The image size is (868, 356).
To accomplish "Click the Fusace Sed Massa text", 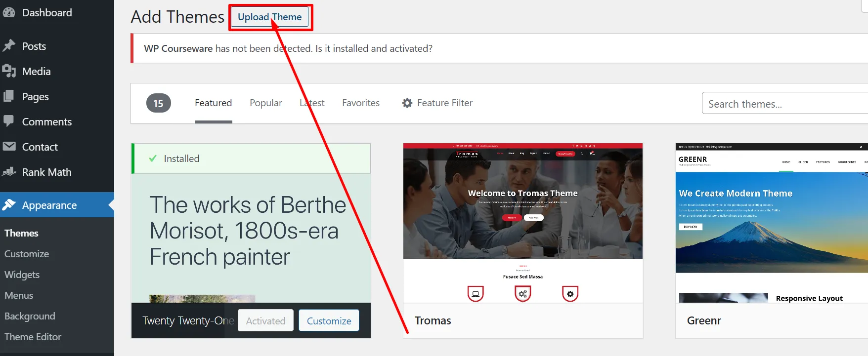I will click(x=523, y=277).
